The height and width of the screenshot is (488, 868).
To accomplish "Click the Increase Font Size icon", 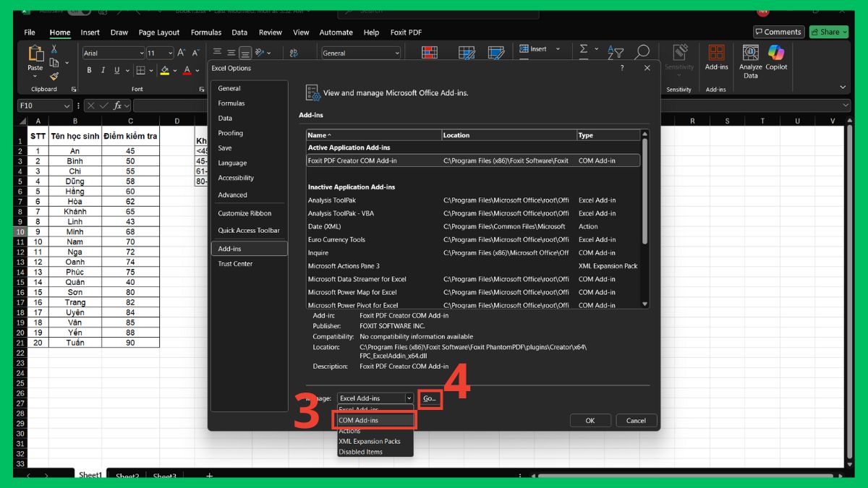I will (182, 52).
